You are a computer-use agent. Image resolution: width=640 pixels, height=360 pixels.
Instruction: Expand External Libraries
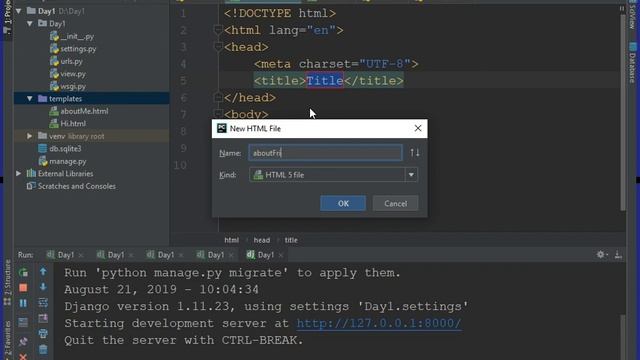[x=19, y=173]
